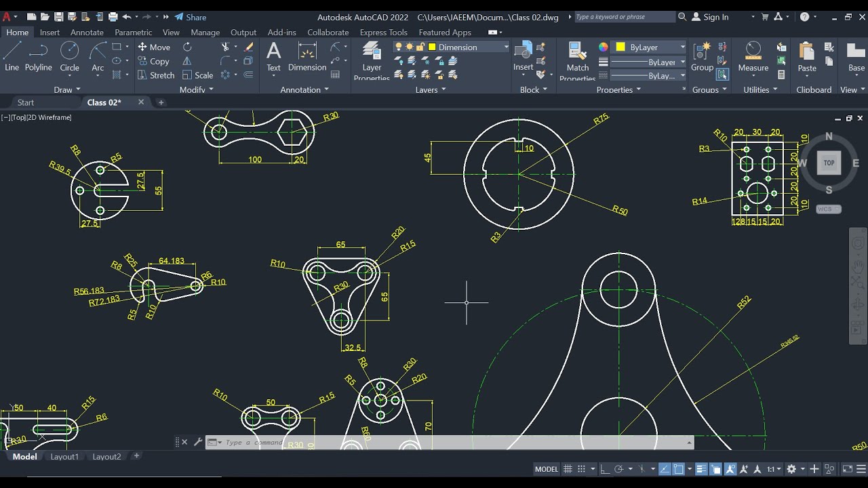Go to the Parametric ribbon tab
The width and height of the screenshot is (868, 488).
click(134, 32)
